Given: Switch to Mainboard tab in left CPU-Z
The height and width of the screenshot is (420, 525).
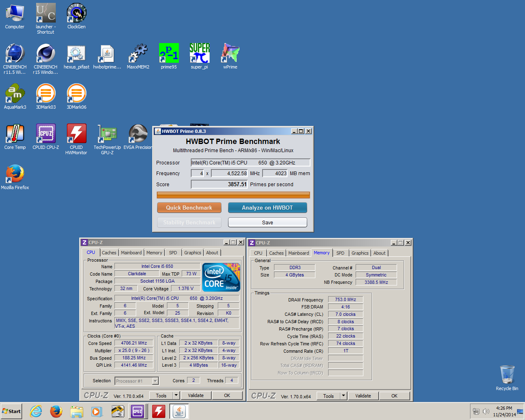Looking at the screenshot, I should pos(131,253).
